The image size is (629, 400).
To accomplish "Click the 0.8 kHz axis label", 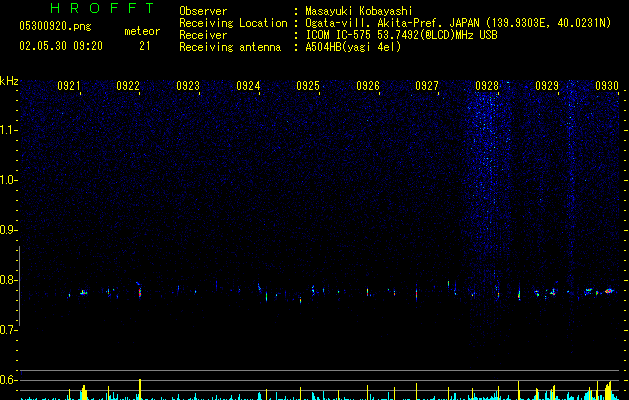I will point(8,280).
